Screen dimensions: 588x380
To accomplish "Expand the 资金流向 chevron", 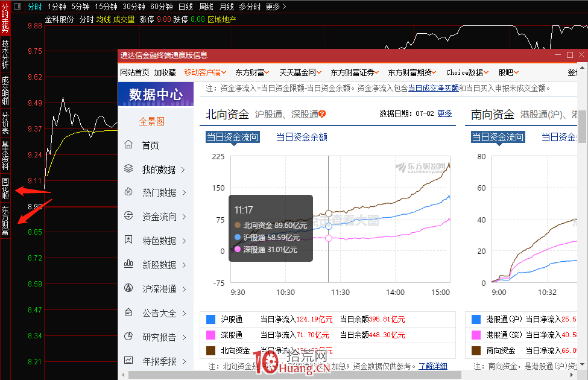I will point(184,217).
